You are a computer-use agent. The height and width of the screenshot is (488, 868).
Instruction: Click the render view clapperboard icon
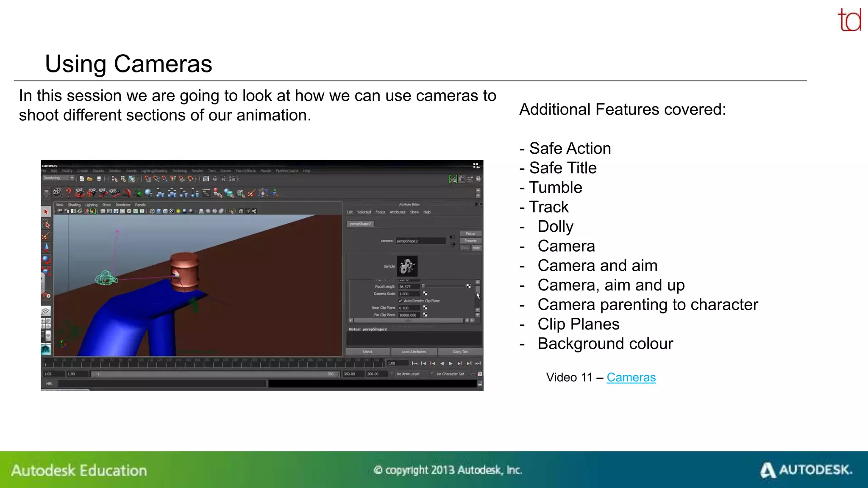pos(206,179)
